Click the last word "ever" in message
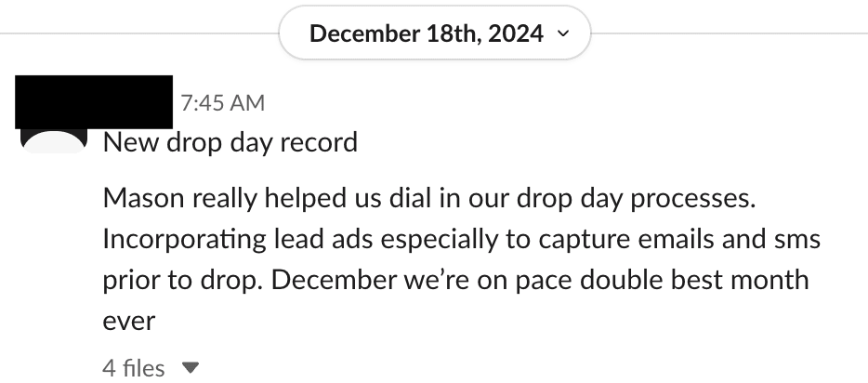The width and height of the screenshot is (868, 383). [x=127, y=321]
